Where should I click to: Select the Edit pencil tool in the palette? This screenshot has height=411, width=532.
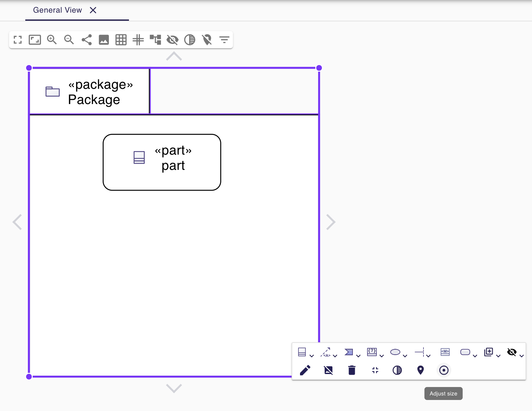click(305, 370)
